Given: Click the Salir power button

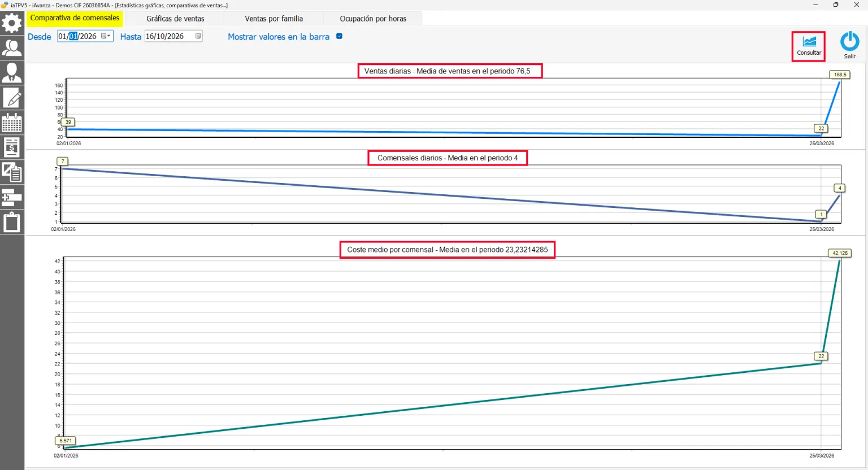Looking at the screenshot, I should tap(849, 45).
